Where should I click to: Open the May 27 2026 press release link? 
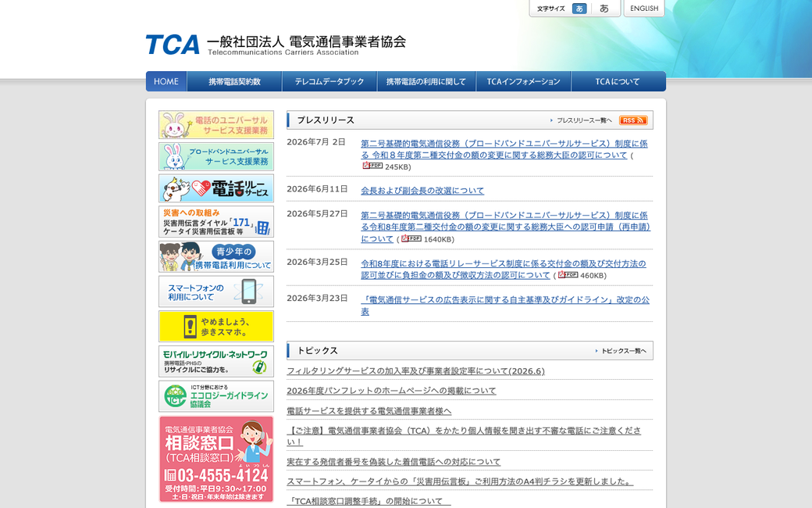click(505, 227)
